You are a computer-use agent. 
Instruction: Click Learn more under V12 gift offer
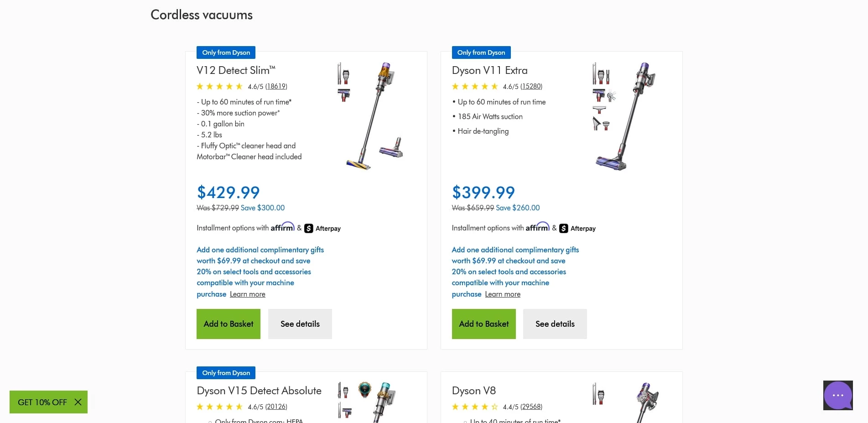(x=247, y=294)
